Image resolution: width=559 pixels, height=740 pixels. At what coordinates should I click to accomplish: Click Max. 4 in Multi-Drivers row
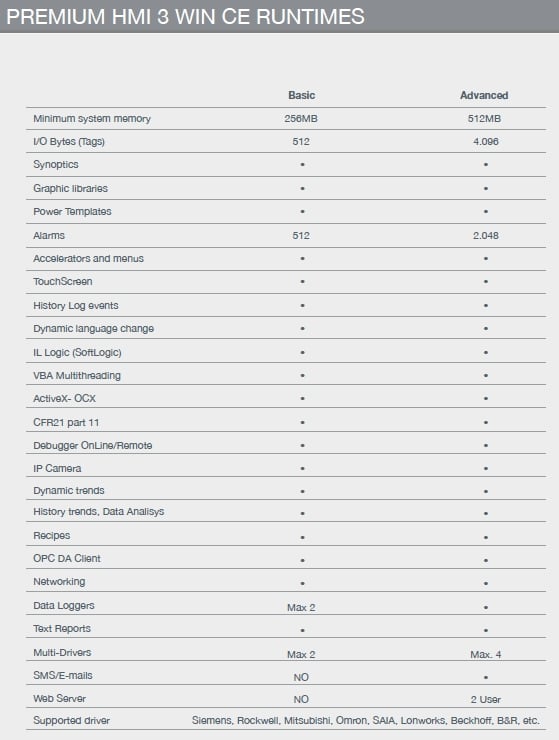click(486, 655)
